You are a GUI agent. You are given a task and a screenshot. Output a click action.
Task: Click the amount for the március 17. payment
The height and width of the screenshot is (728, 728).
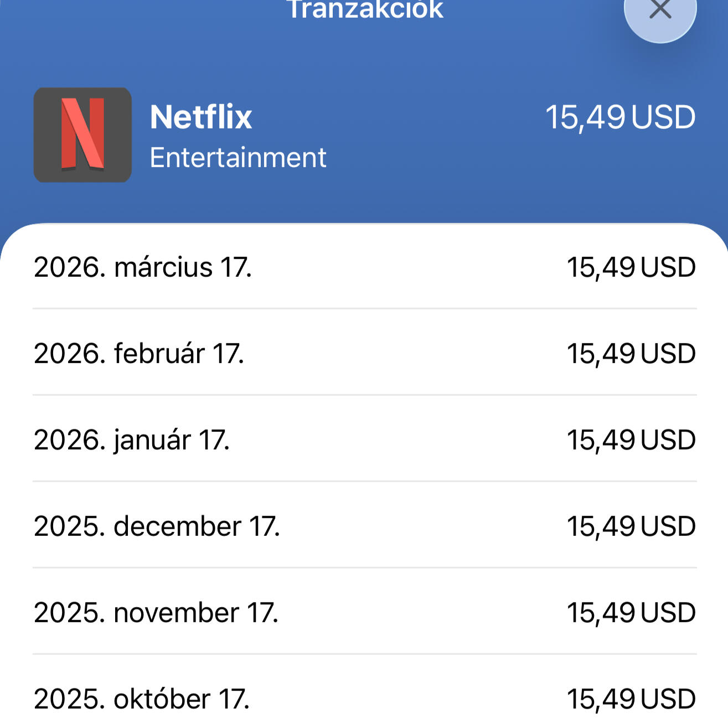coord(631,267)
